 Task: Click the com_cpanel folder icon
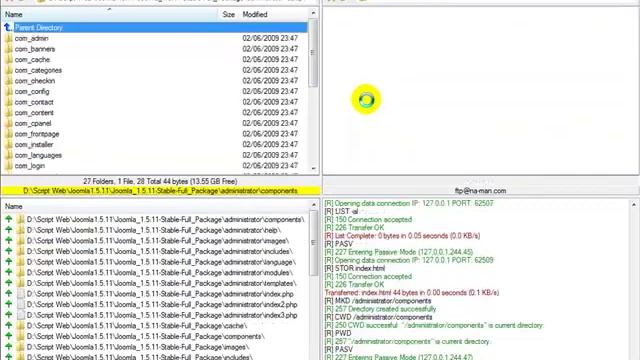tap(8, 123)
